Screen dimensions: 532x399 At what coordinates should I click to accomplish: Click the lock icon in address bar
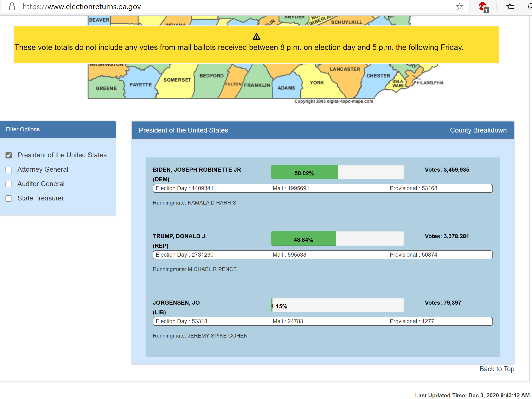click(x=12, y=6)
